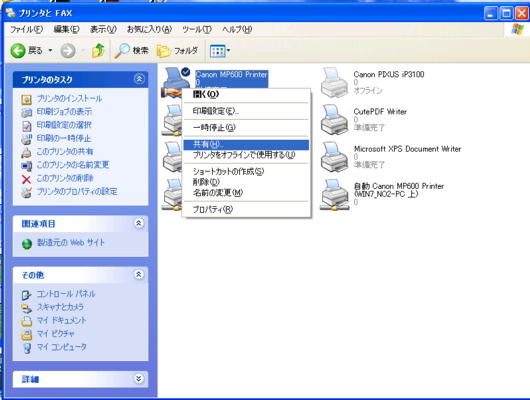Click manufacturer Web site globe icon
530x400 pixels.
coord(27,244)
